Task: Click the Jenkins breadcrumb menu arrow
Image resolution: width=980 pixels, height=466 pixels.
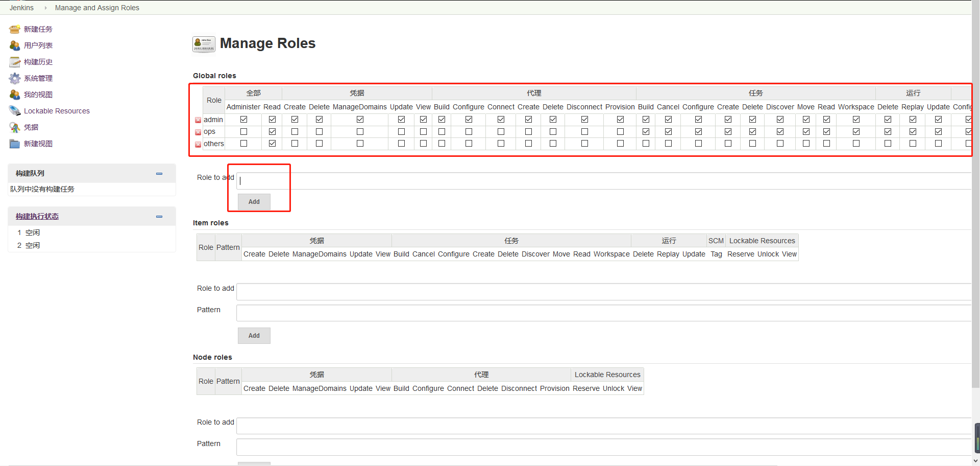Action: [45, 8]
